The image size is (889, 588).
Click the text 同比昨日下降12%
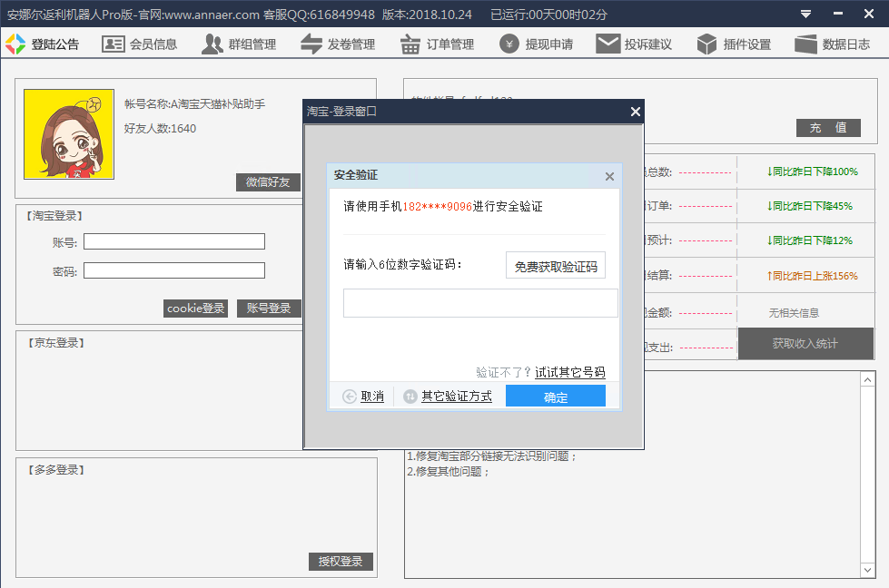coord(810,240)
